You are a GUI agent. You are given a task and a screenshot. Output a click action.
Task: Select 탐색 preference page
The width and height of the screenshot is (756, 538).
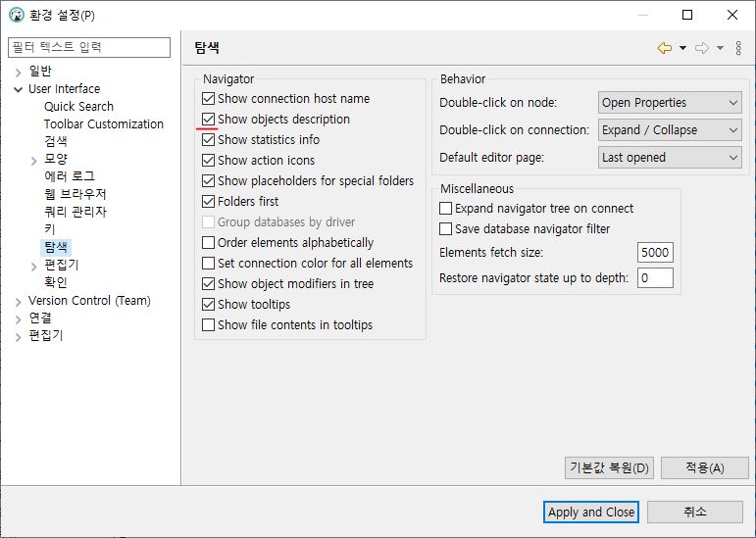pos(56,247)
